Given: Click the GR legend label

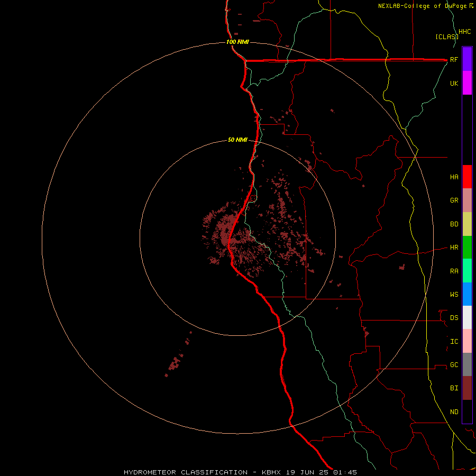Looking at the screenshot, I should 454,200.
